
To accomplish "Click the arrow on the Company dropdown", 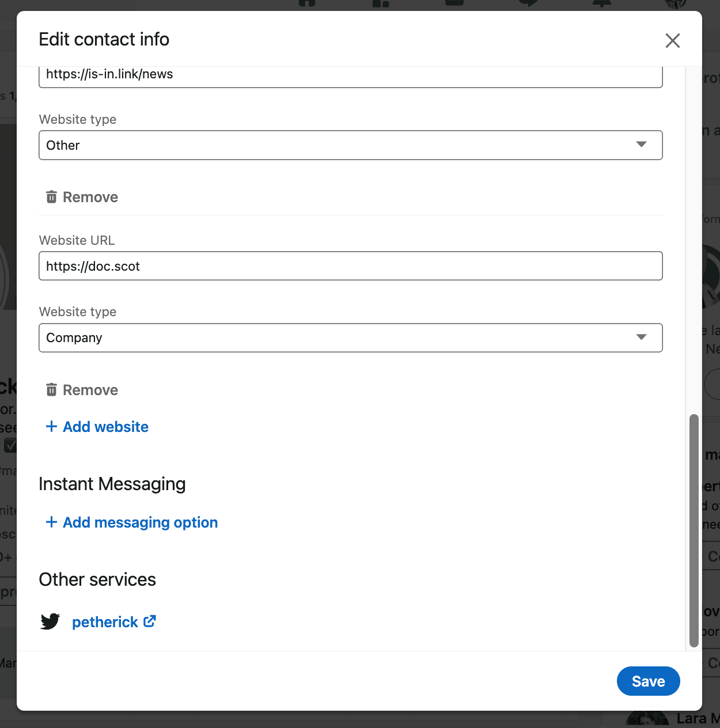I will [641, 337].
